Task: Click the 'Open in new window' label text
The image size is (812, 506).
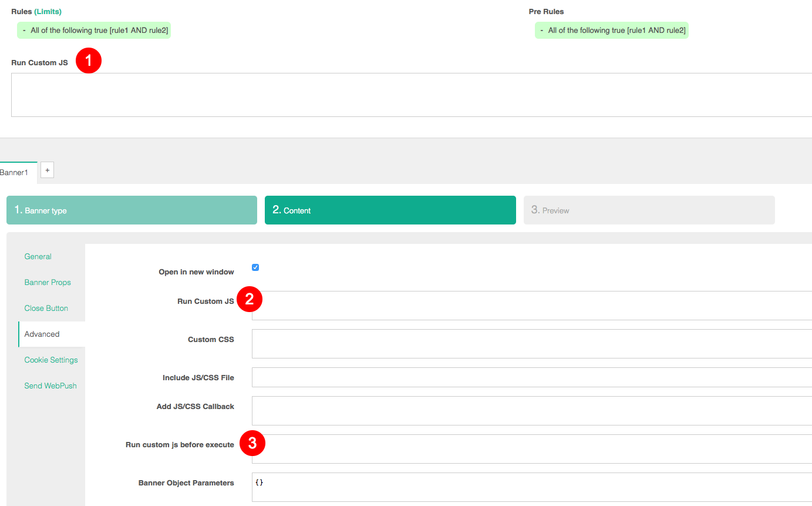Action: coord(197,272)
